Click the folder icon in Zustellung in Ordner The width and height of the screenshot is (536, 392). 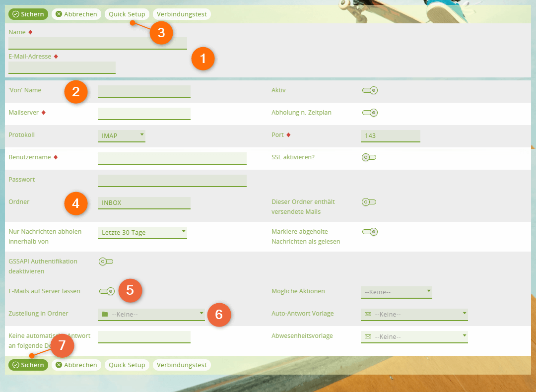tap(104, 314)
